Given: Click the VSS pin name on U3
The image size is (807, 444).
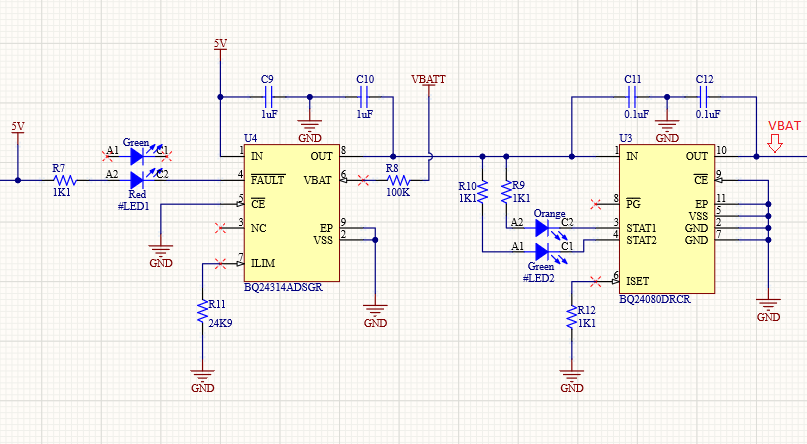Looking at the screenshot, I should [698, 216].
